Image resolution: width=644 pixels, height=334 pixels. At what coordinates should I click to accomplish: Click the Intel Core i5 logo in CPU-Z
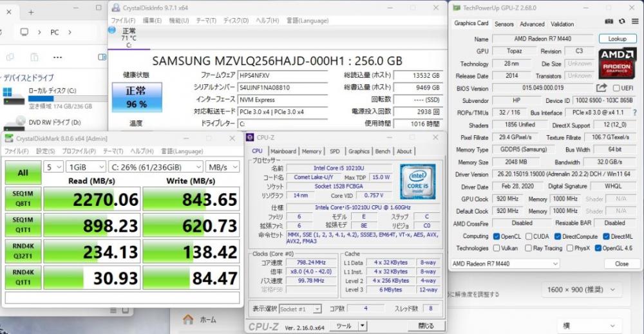(417, 181)
